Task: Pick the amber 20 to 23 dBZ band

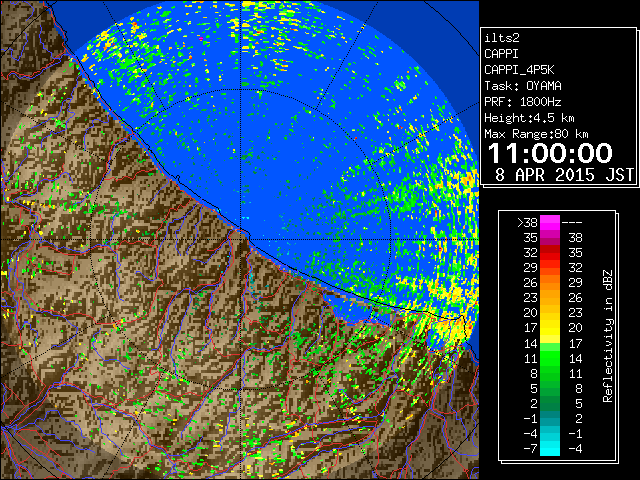Action: [x=550, y=313]
